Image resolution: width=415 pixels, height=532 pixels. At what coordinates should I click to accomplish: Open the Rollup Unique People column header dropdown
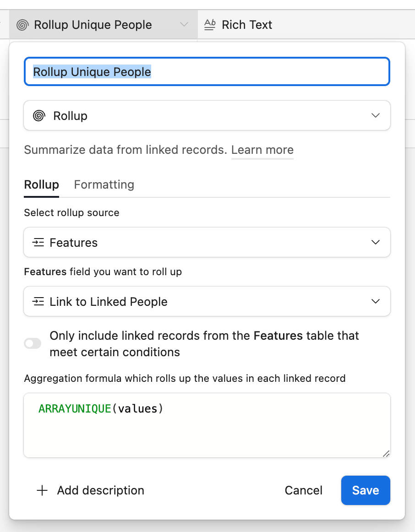184,24
